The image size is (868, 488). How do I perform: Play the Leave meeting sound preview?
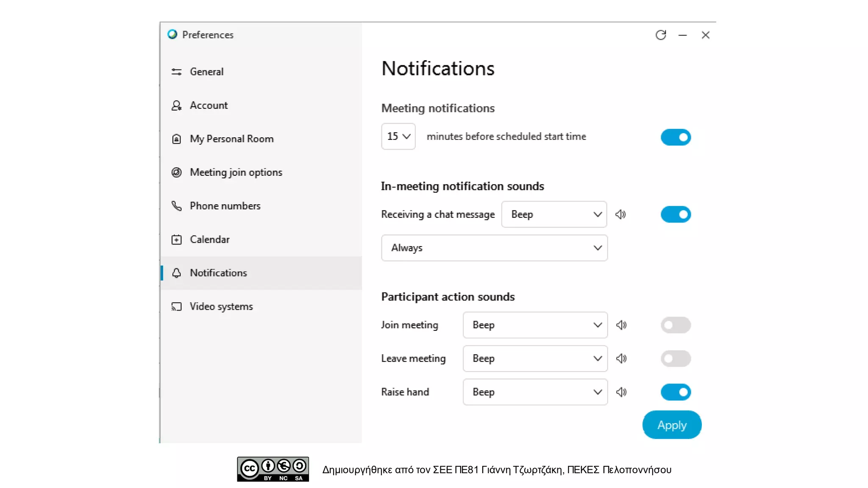[x=621, y=358]
